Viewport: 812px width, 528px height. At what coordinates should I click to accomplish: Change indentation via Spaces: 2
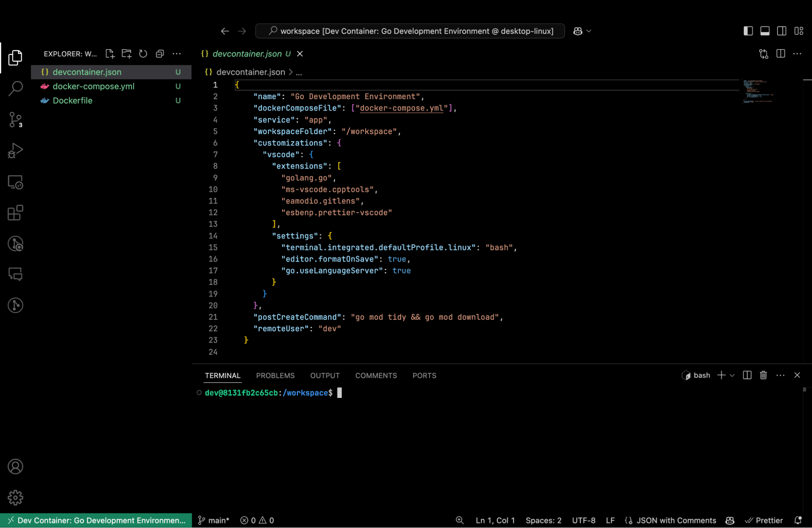(543, 521)
